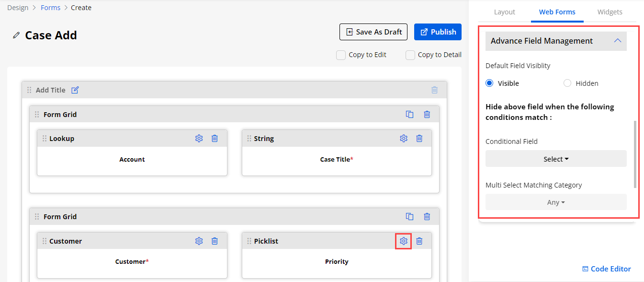Image resolution: width=644 pixels, height=282 pixels.
Task: Delete the Add Title section
Action: pyautogui.click(x=434, y=90)
